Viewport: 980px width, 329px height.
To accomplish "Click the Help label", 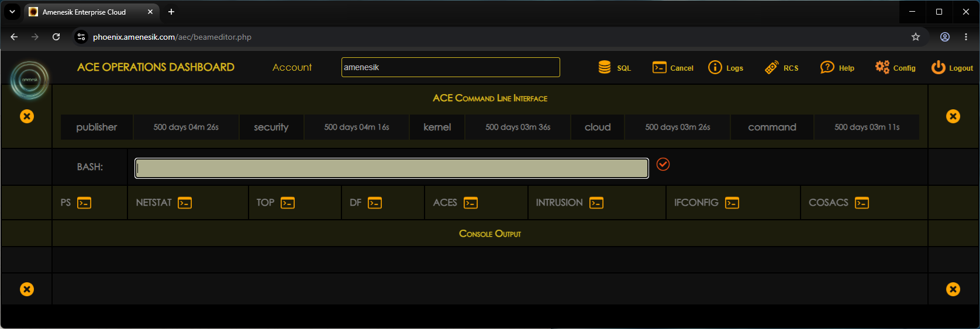I will (846, 68).
